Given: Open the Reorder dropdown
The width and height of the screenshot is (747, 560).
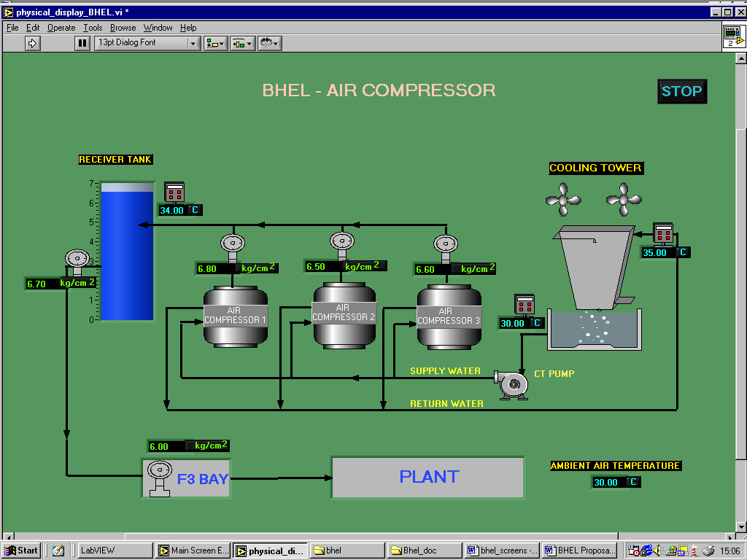Looking at the screenshot, I should [270, 43].
